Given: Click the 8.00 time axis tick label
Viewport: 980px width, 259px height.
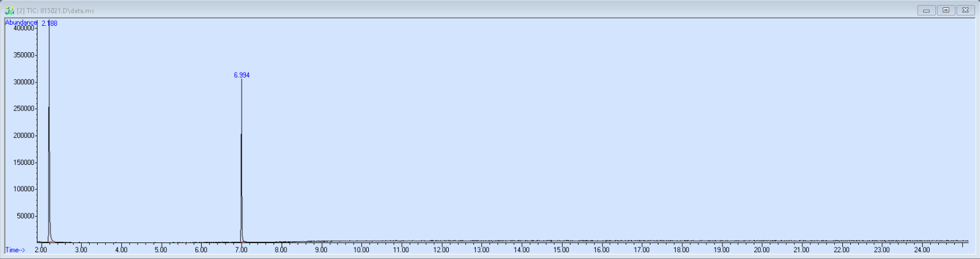Looking at the screenshot, I should tap(281, 250).
